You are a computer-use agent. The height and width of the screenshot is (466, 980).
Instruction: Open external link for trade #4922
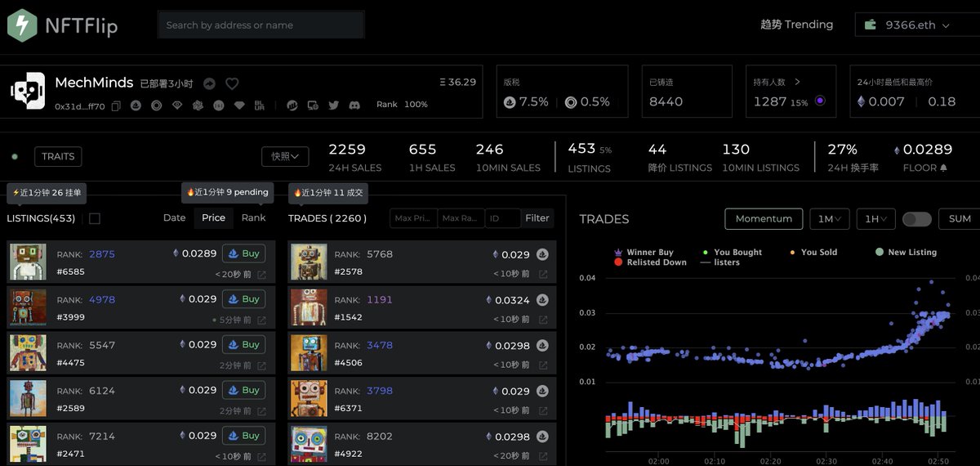(x=543, y=457)
